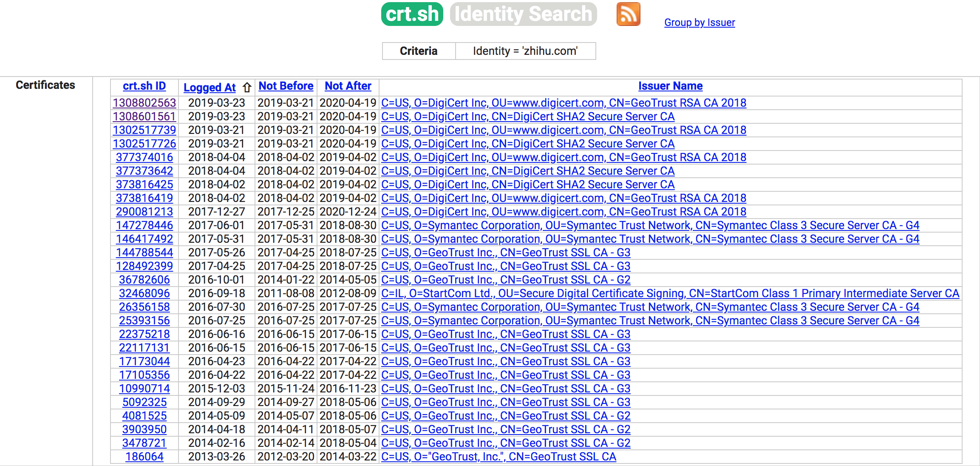Open the Group by Issuer link
The width and height of the screenshot is (980, 466).
pos(699,23)
